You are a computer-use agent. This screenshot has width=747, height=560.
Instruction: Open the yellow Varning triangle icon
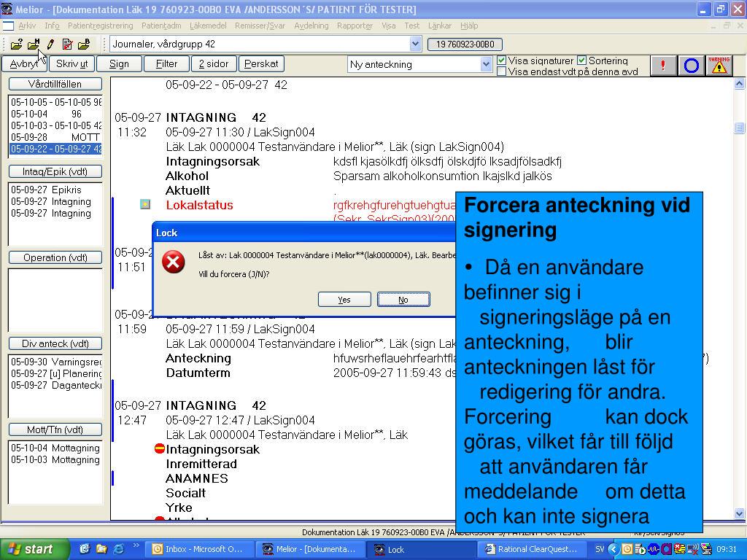[x=719, y=65]
